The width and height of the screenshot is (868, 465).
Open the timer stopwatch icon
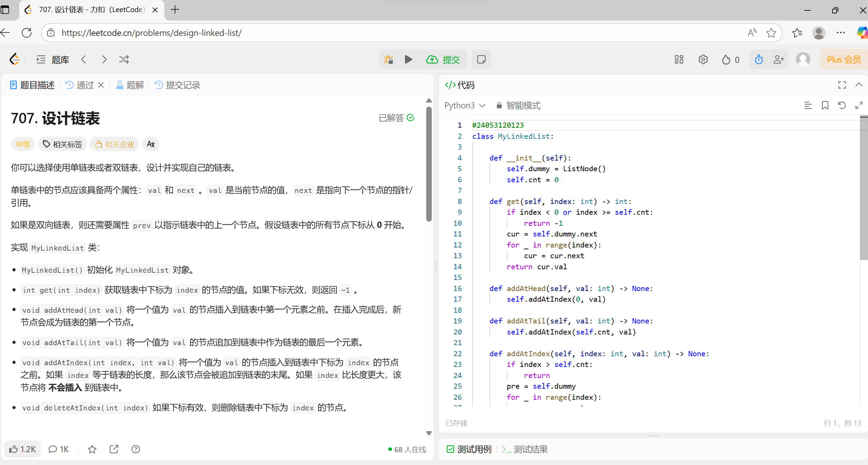click(x=759, y=59)
